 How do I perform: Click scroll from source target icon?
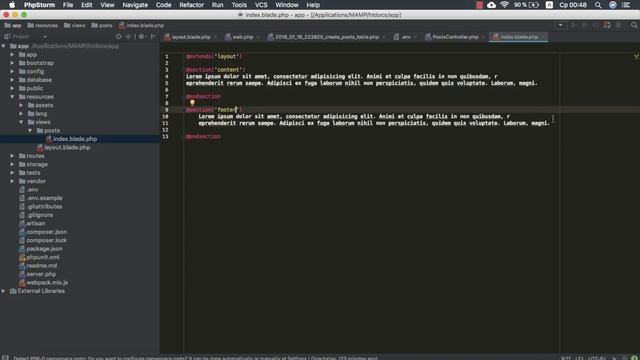tap(118, 37)
